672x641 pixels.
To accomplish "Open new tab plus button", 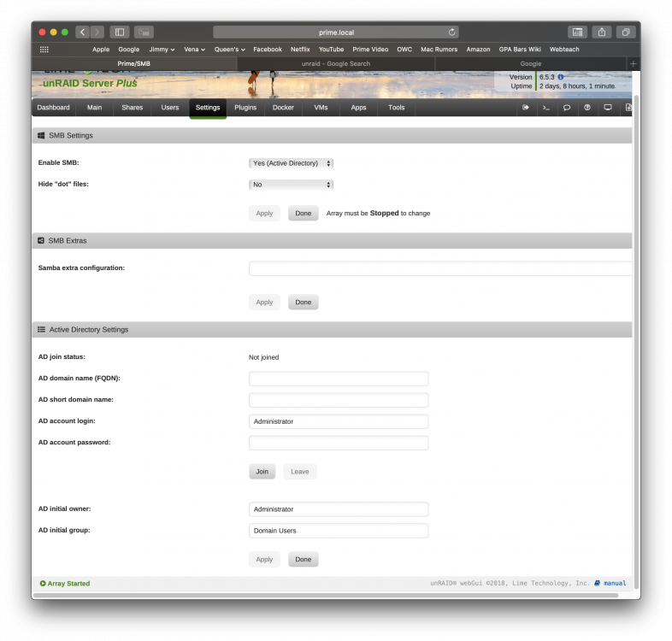I will [634, 63].
